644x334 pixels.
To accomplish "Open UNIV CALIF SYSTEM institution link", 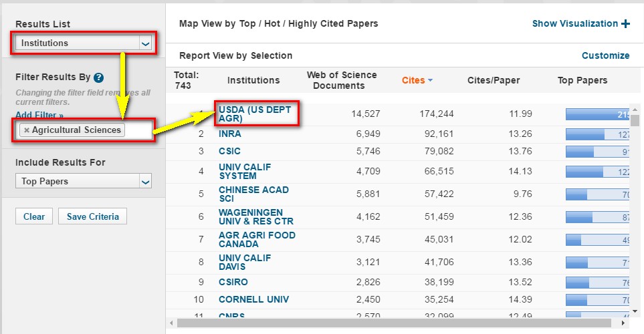I will (x=244, y=172).
